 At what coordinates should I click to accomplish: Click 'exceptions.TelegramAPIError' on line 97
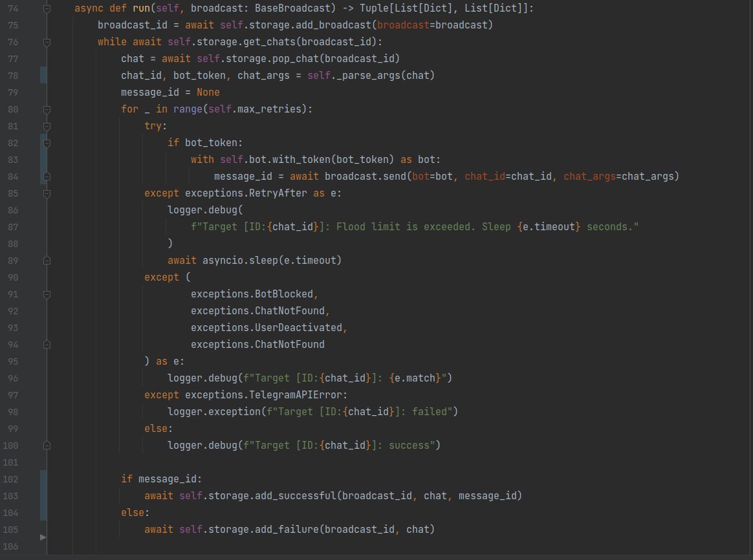click(264, 394)
